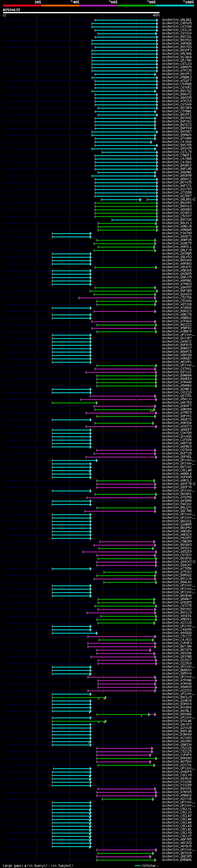Viewport: 197px width, 868px height.
Task: Open hit UniRef100_Q08ET5
Action: 177,243
